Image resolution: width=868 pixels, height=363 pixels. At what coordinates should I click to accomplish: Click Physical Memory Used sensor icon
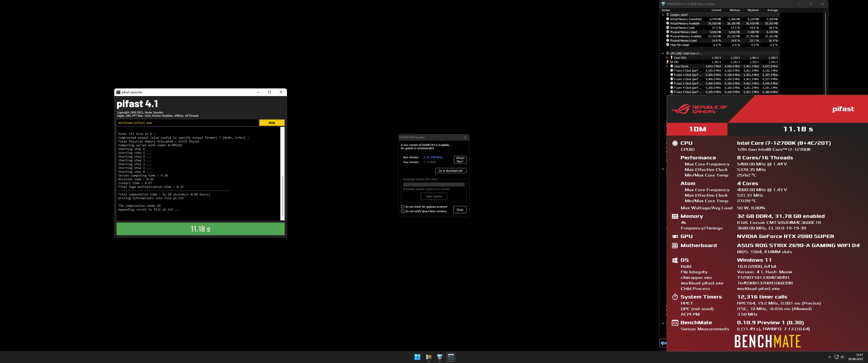point(667,32)
